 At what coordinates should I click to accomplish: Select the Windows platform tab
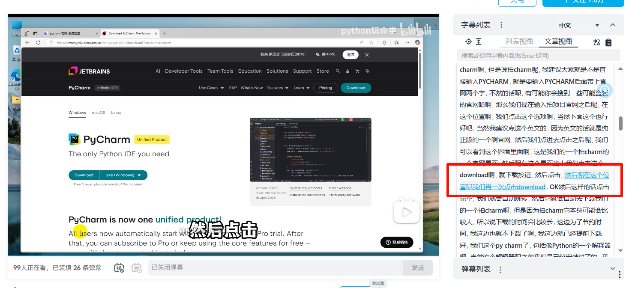[77, 113]
